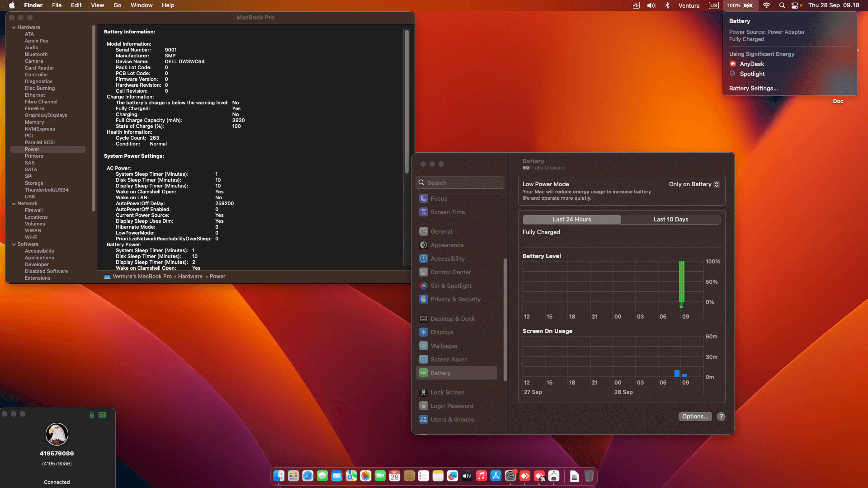Open the App Store from Dock
This screenshot has width=868, height=488.
point(496,476)
